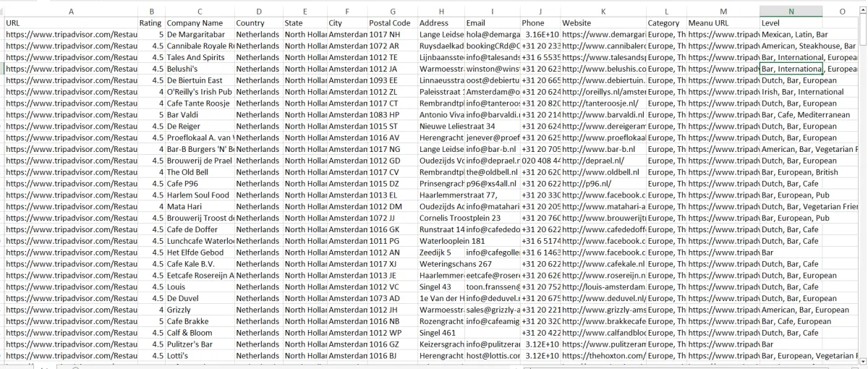Select column I header
Screen dimensions: 868x369
tap(492, 11)
